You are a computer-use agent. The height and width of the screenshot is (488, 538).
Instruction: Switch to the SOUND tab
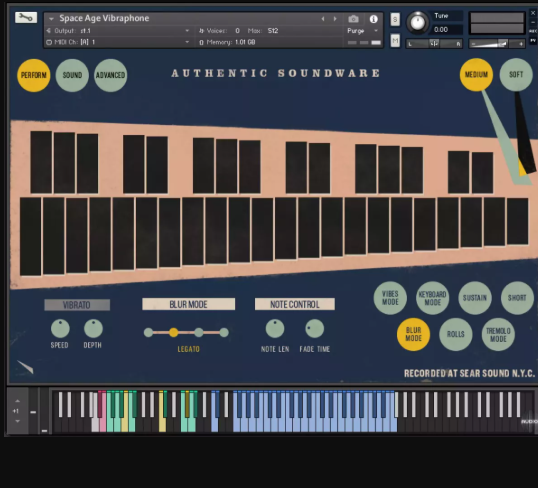(x=72, y=75)
